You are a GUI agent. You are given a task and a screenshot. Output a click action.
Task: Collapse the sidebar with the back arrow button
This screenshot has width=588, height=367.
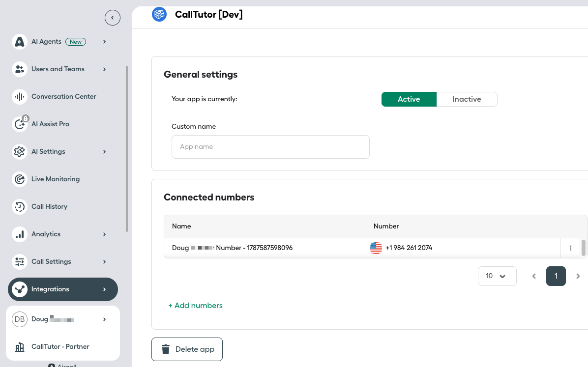113,18
